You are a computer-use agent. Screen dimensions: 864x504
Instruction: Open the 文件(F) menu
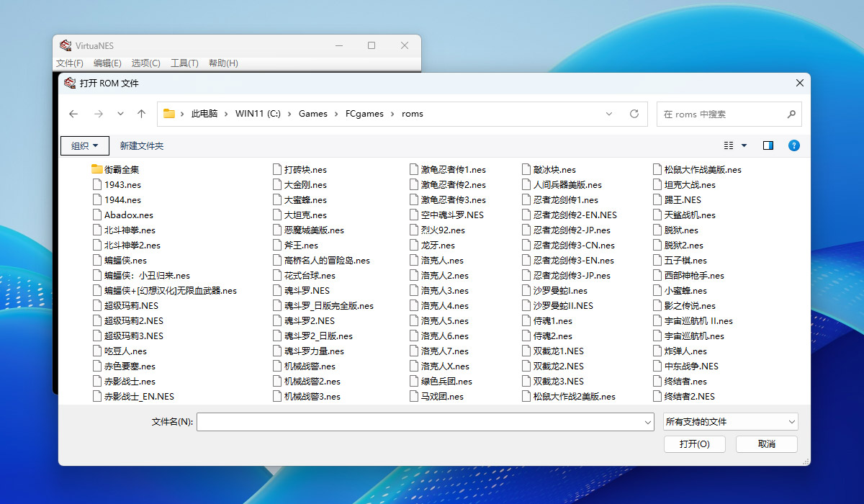[x=69, y=63]
